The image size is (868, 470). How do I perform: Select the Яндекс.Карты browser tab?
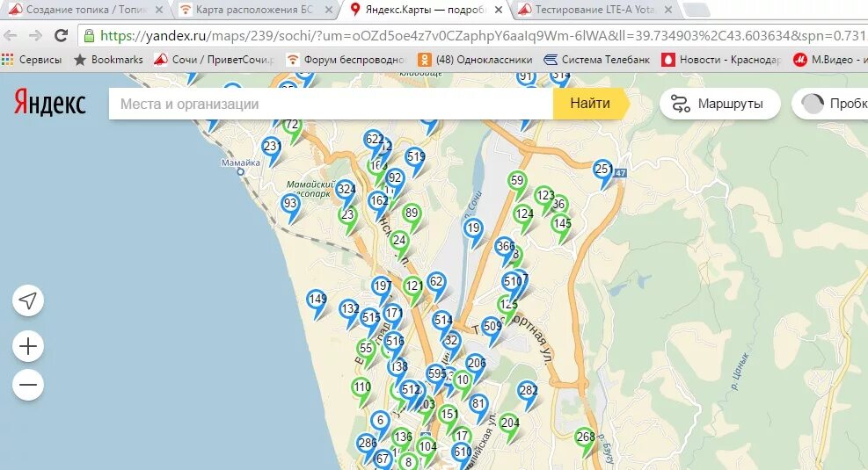point(425,10)
